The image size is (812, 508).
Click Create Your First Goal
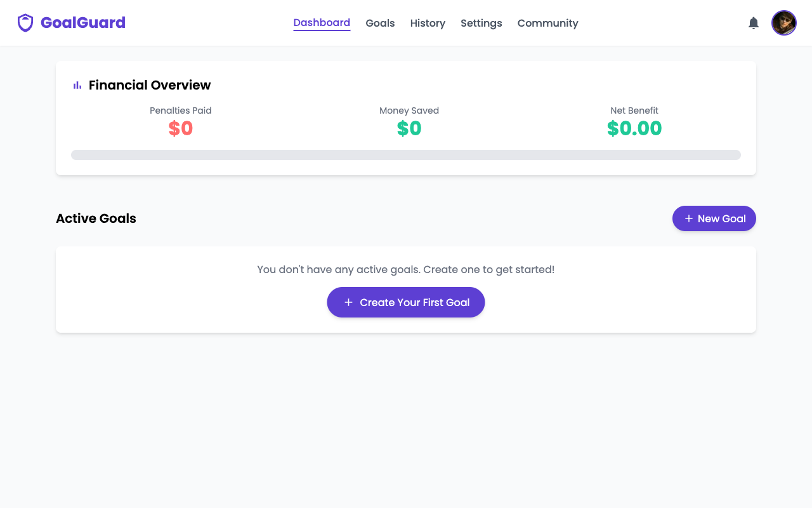[x=406, y=302]
